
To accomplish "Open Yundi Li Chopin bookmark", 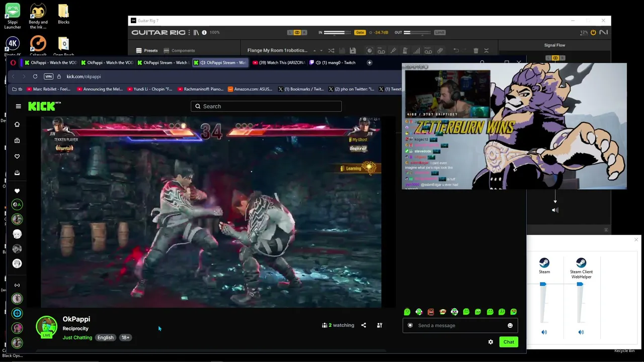I will point(149,89).
